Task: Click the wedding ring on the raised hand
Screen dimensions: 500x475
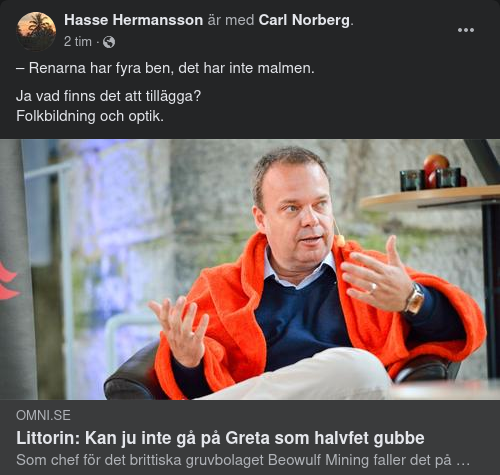Action: point(374,287)
